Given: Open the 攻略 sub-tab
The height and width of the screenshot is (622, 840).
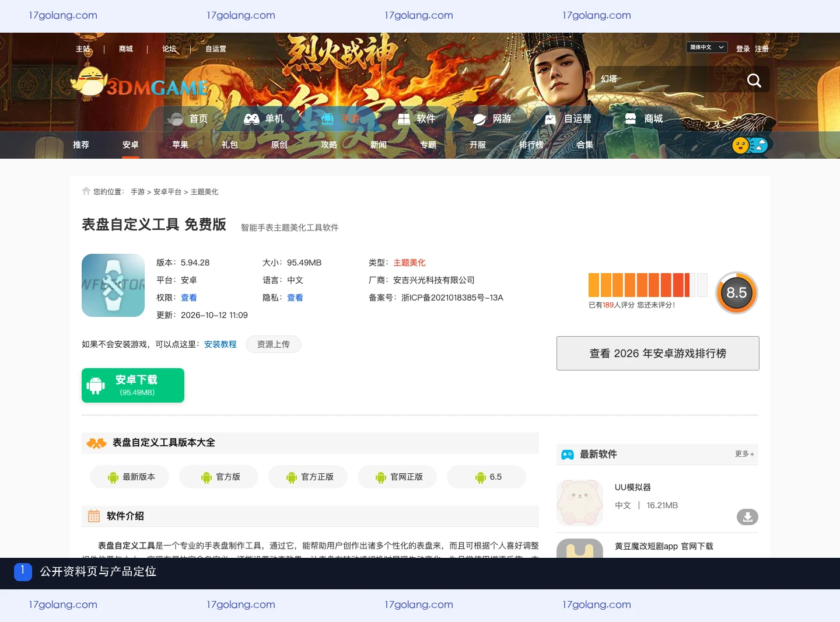Looking at the screenshot, I should pyautogui.click(x=329, y=145).
